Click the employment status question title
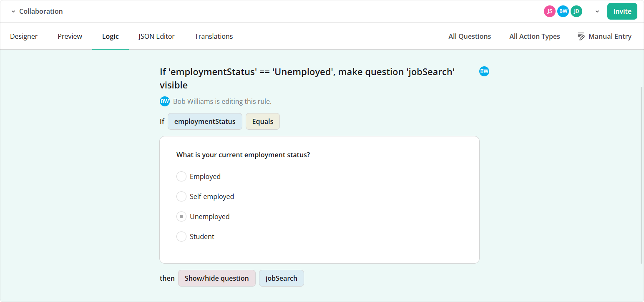Screen dimensions: 644x302 coord(243,155)
